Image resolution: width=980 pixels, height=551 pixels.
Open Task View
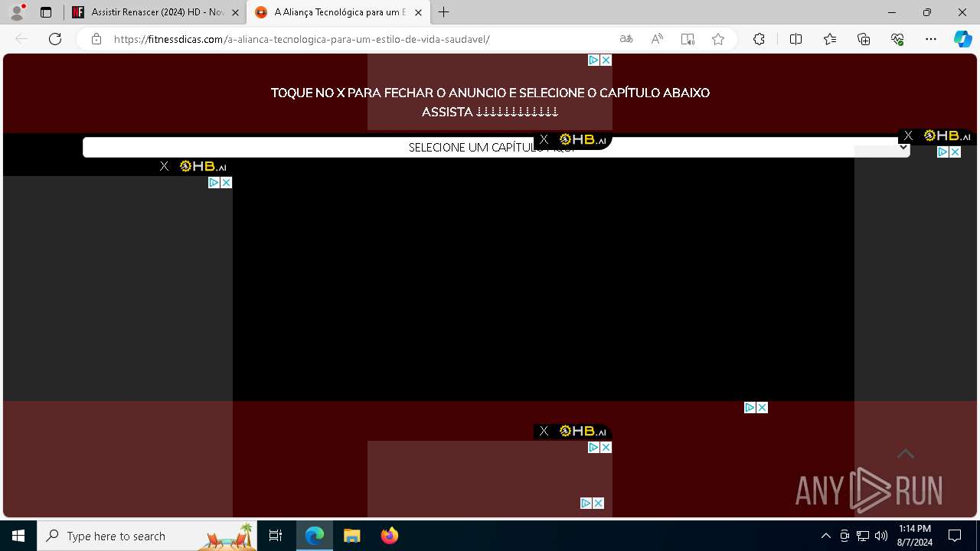[x=276, y=536]
